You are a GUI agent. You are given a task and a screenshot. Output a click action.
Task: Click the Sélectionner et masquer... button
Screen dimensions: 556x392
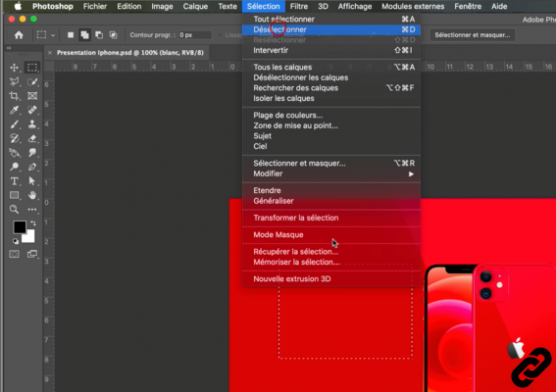coord(473,35)
